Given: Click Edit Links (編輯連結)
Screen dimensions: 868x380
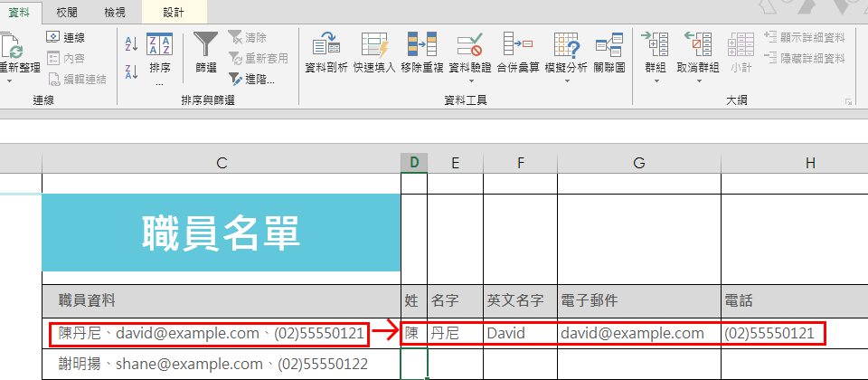Looking at the screenshot, I should [76, 80].
